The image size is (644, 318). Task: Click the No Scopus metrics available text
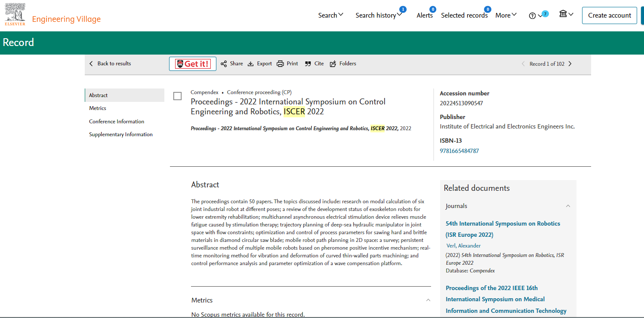coord(248,315)
